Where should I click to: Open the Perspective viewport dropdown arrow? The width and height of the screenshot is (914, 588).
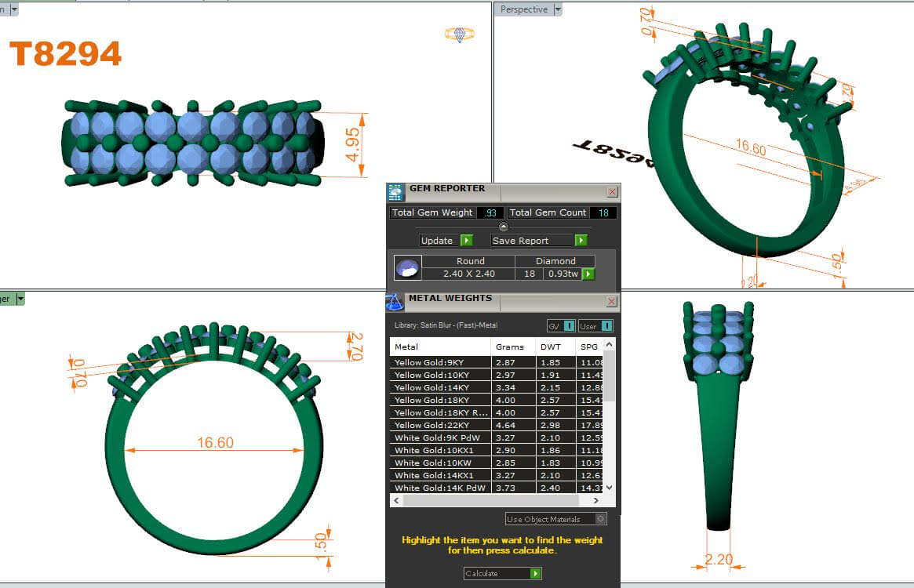click(558, 9)
